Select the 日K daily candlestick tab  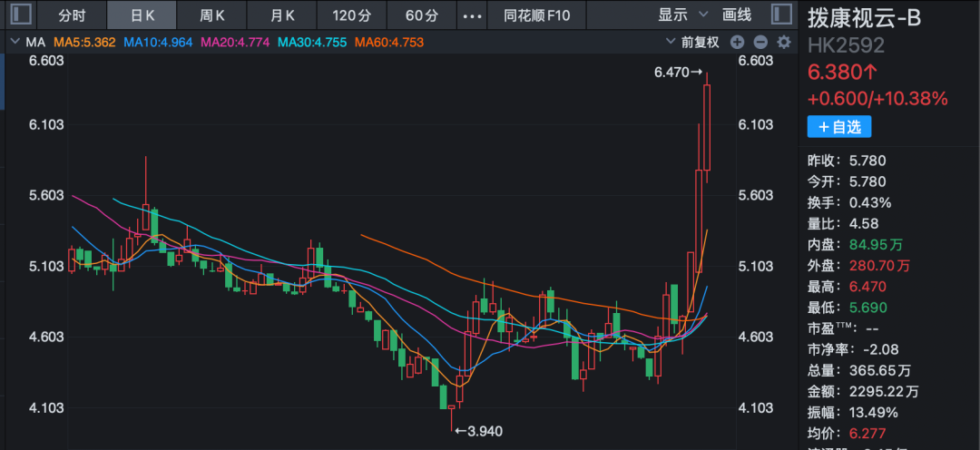[142, 15]
